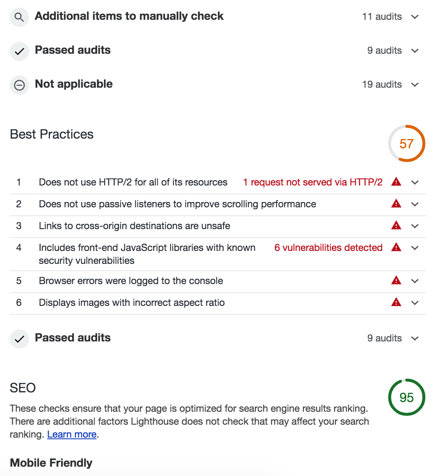Image resolution: width=448 pixels, height=476 pixels.
Task: Expand Best Practices Passed audits 9 audits chevron
Action: point(415,339)
